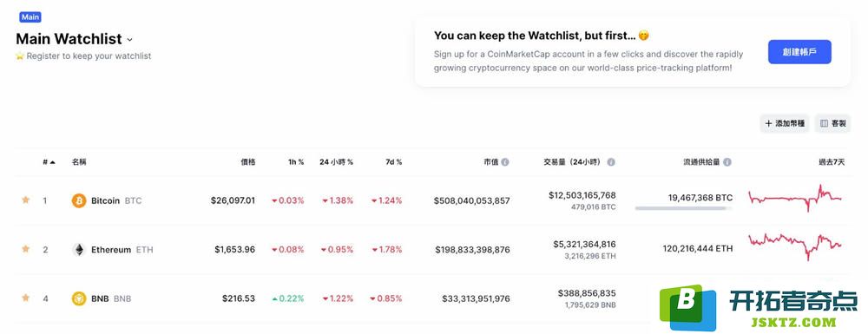The height and width of the screenshot is (334, 868).
Task: Click the info icon beside 流通供給量
Action: 727,162
